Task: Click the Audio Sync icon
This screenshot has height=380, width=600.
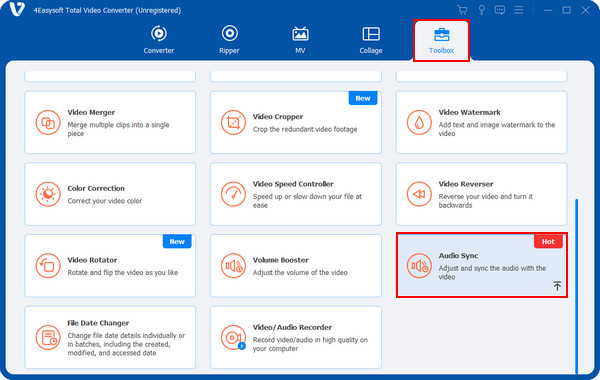Action: (419, 266)
